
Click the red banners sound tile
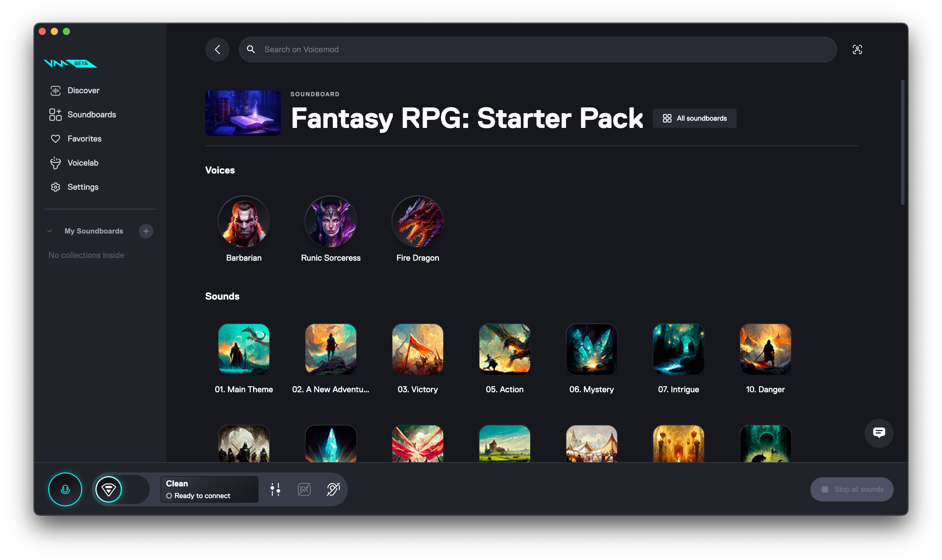pyautogui.click(x=418, y=444)
